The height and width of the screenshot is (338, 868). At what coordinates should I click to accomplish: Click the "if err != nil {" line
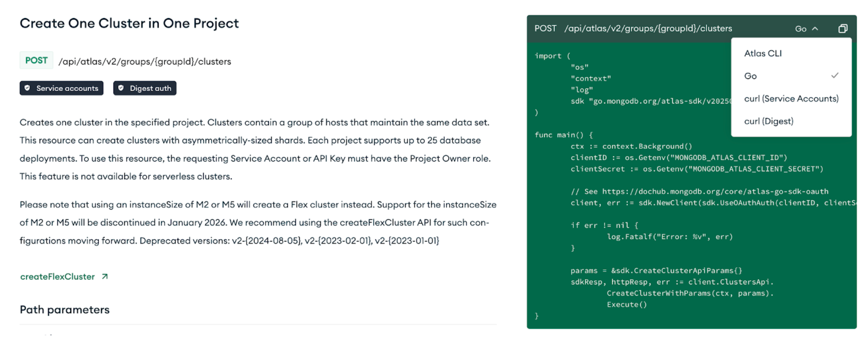pos(604,225)
